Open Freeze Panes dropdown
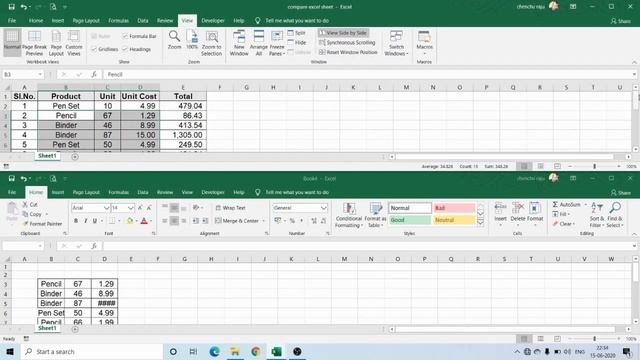The width and height of the screenshot is (640, 360). pyautogui.click(x=277, y=43)
